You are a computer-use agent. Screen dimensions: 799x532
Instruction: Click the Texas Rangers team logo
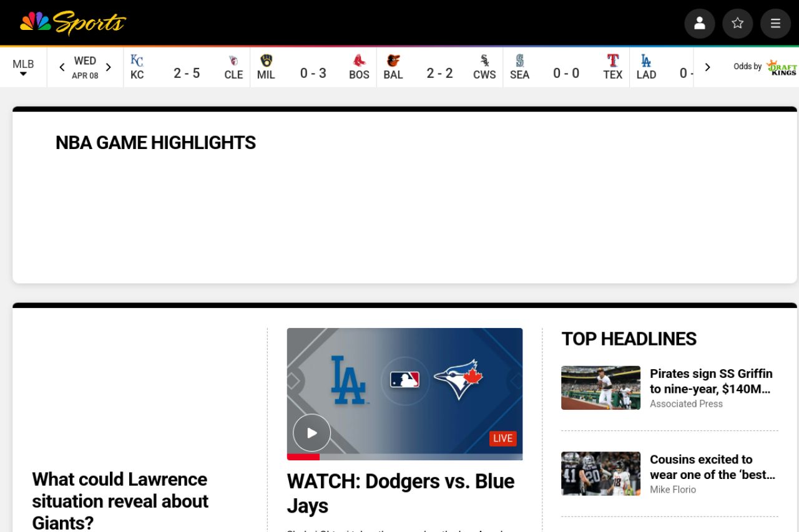[613, 60]
